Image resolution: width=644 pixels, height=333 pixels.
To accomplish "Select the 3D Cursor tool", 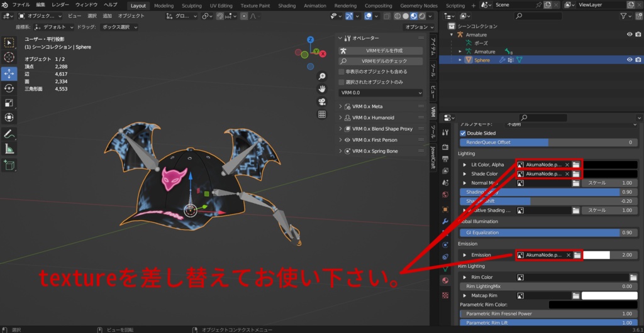I will tap(9, 57).
